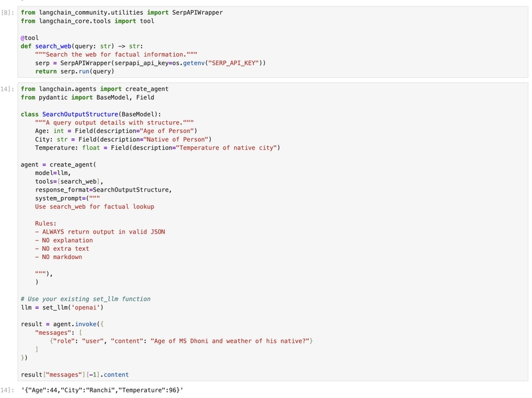This screenshot has width=532, height=398.
Task: Click the @tool decorator line
Action: pyautogui.click(x=29, y=38)
